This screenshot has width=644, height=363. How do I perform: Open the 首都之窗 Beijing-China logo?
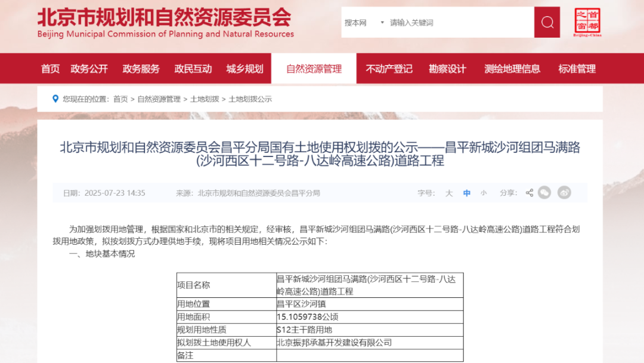tap(587, 23)
